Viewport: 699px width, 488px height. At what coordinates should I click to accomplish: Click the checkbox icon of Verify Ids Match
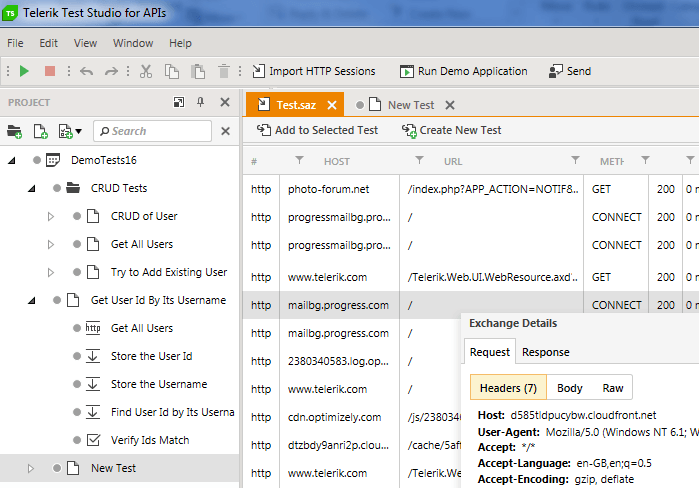coord(93,440)
